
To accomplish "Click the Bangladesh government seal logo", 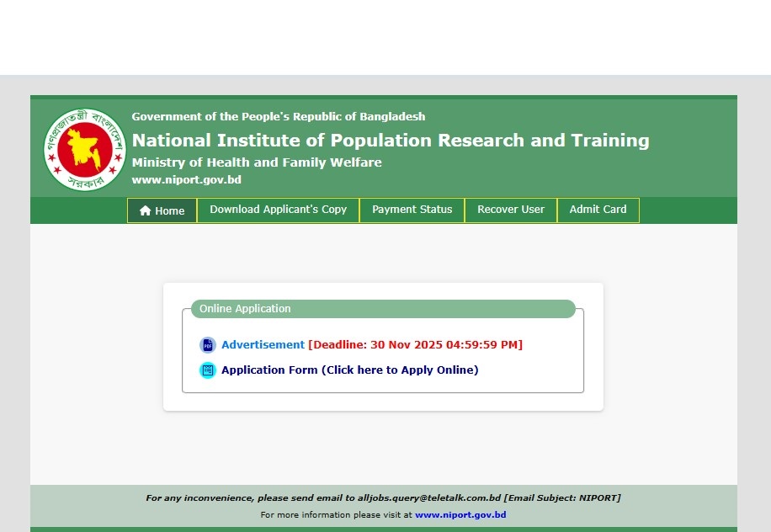I will click(x=84, y=149).
